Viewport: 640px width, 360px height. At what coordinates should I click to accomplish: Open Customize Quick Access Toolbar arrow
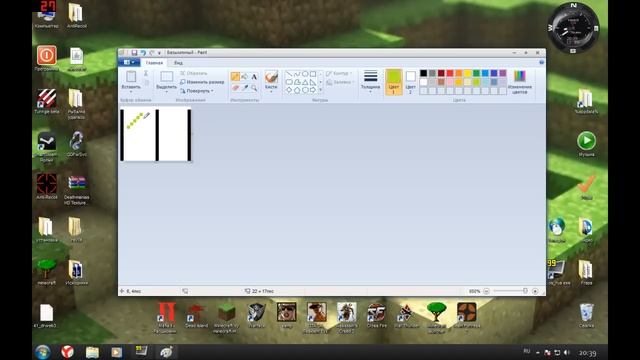coord(159,53)
